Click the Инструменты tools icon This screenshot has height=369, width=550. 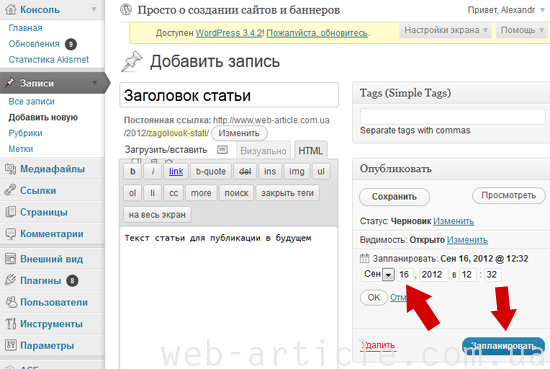click(11, 323)
